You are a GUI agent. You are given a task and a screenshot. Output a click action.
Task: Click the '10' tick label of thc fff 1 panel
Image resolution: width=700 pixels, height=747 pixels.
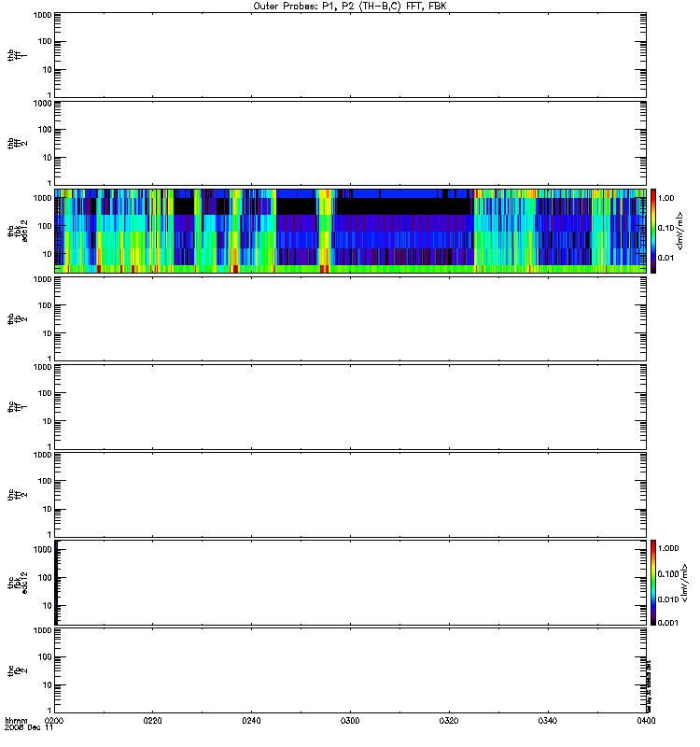coord(47,421)
